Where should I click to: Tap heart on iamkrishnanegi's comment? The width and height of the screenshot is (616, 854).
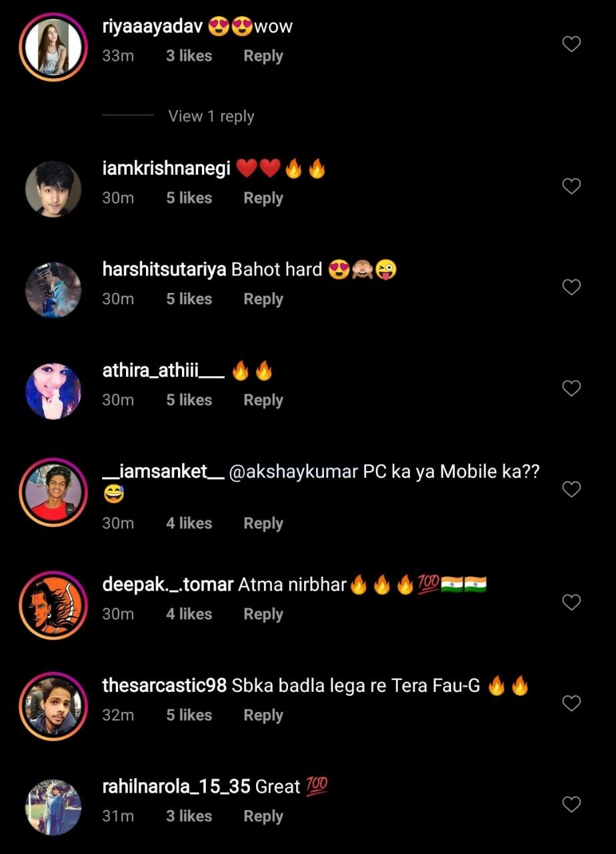pyautogui.click(x=571, y=186)
